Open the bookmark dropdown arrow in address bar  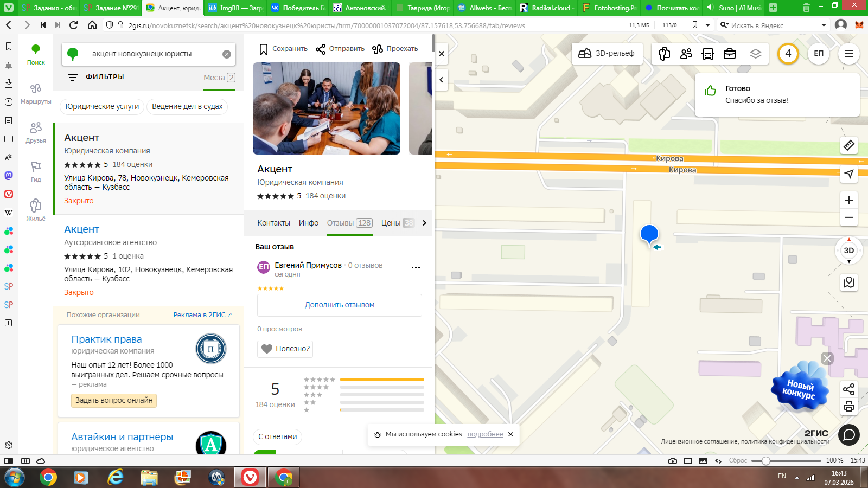[x=707, y=25]
